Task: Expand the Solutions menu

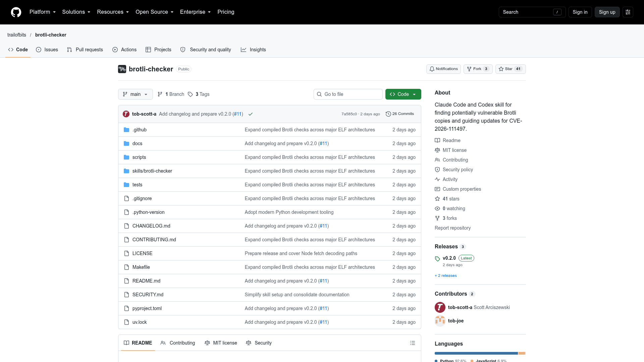Action: pos(76,12)
